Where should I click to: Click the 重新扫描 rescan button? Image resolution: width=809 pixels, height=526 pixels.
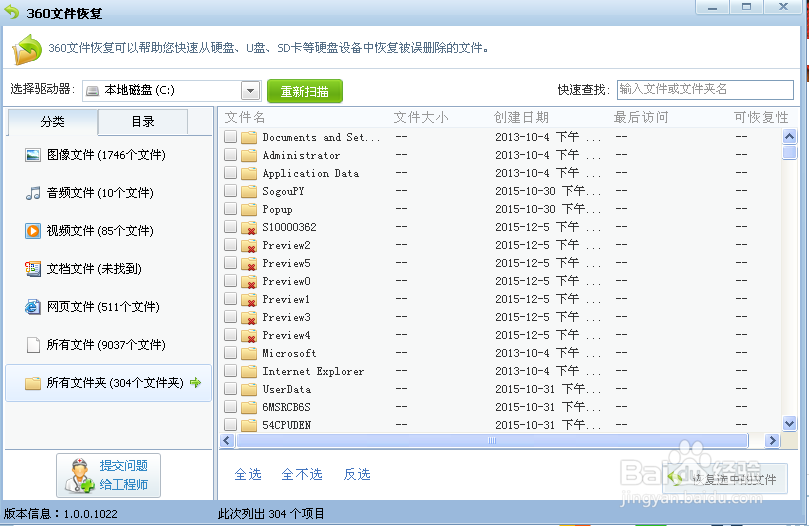[305, 91]
